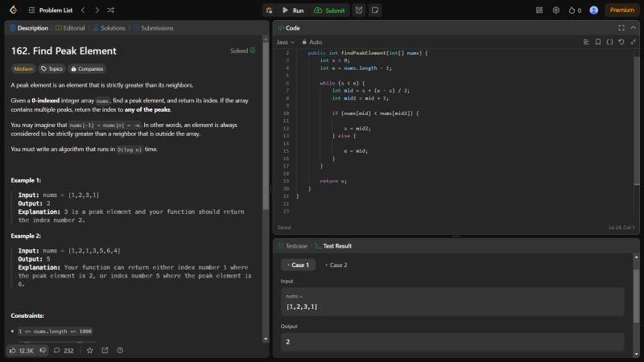
Task: Select Case 1 result
Action: (298, 265)
